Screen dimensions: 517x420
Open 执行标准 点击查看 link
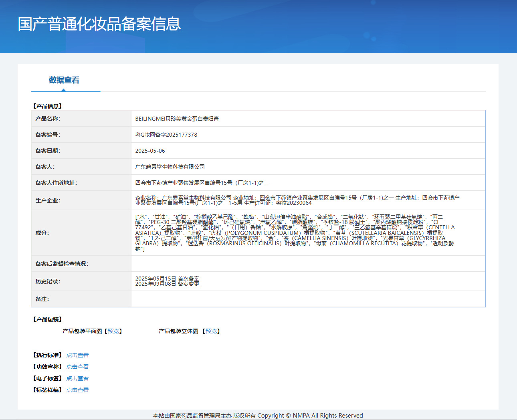(77, 355)
